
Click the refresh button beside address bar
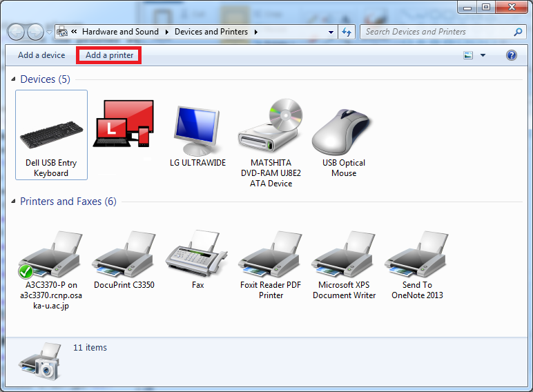click(347, 32)
